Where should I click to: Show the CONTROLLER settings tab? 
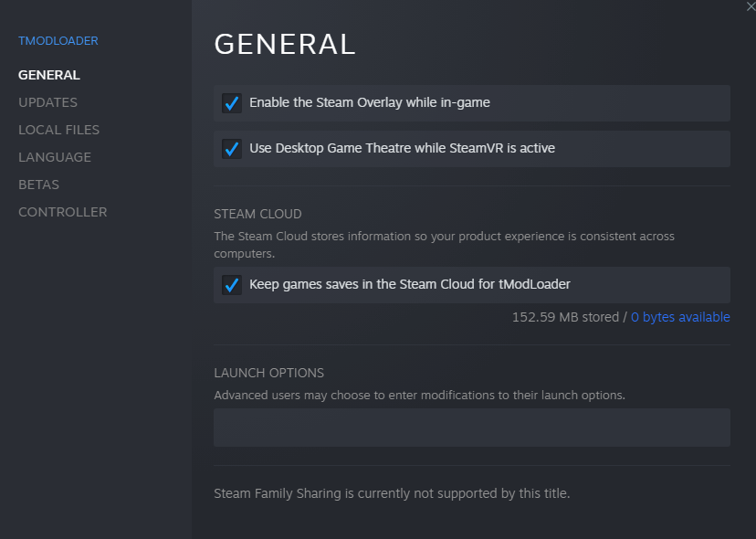(x=62, y=212)
